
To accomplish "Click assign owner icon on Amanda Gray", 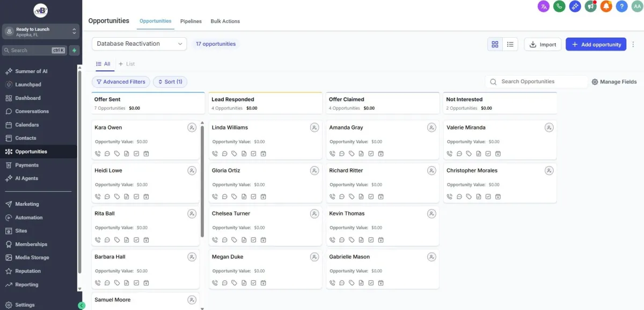I will (431, 128).
